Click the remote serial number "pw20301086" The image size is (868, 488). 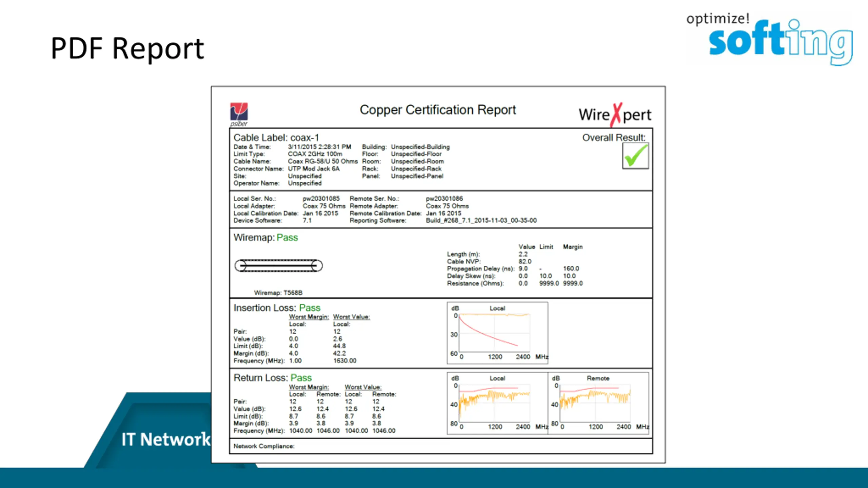445,199
